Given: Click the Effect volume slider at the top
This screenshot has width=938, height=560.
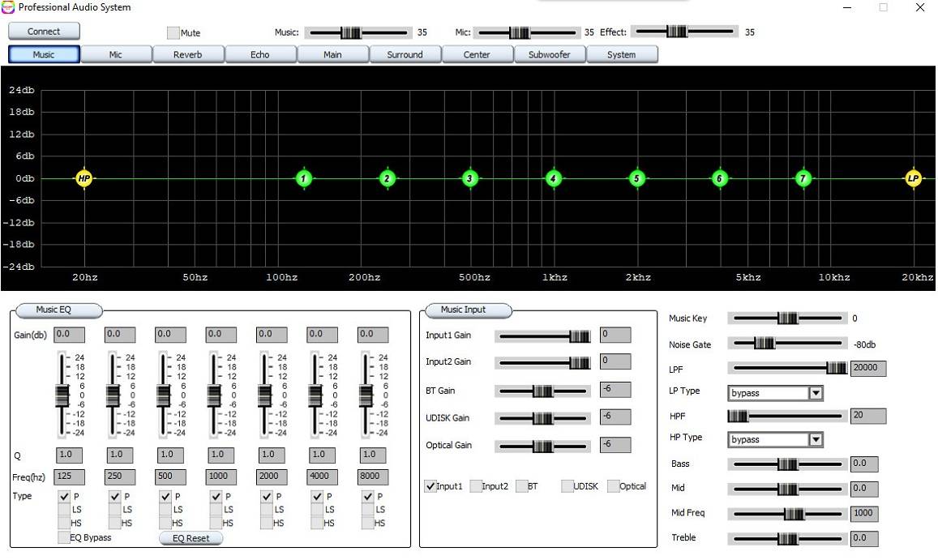Looking at the screenshot, I should (685, 31).
